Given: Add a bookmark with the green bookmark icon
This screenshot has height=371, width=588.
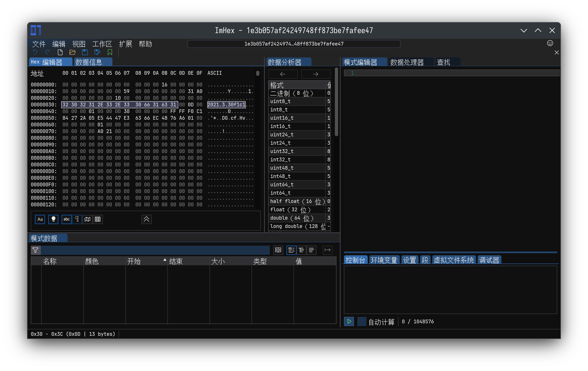Looking at the screenshot, I should [110, 52].
